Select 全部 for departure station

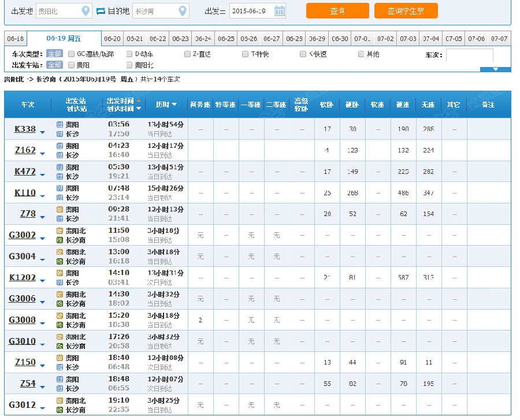[54, 65]
